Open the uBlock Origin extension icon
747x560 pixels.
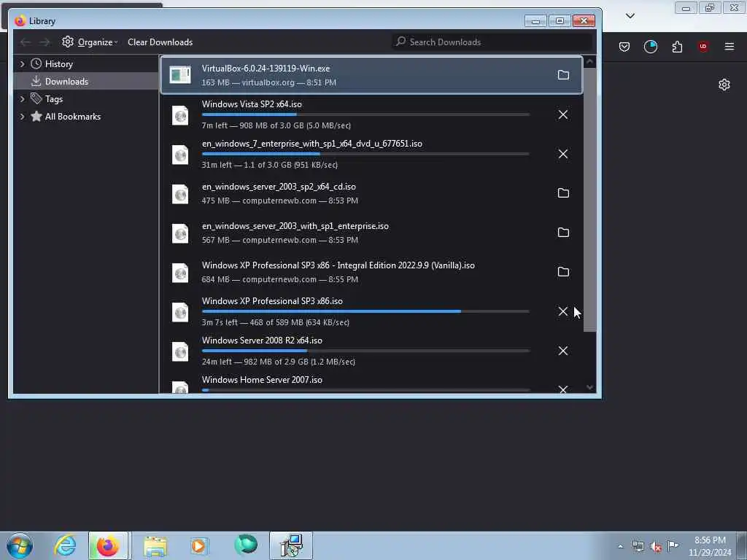703,47
